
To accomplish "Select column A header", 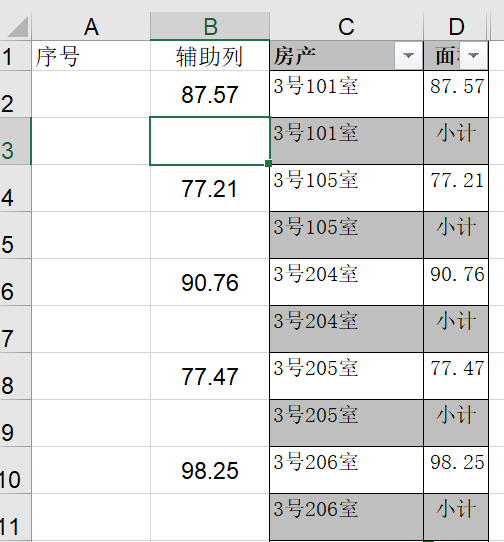I will tap(91, 27).
